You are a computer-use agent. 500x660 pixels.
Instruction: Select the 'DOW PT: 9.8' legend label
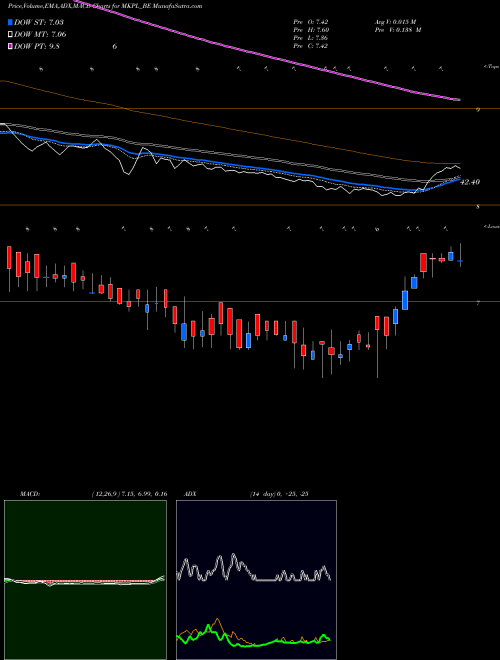[37, 46]
